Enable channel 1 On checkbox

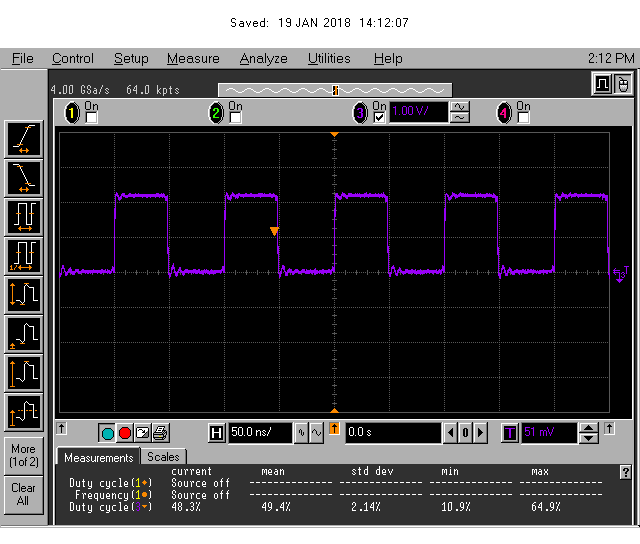tap(91, 118)
